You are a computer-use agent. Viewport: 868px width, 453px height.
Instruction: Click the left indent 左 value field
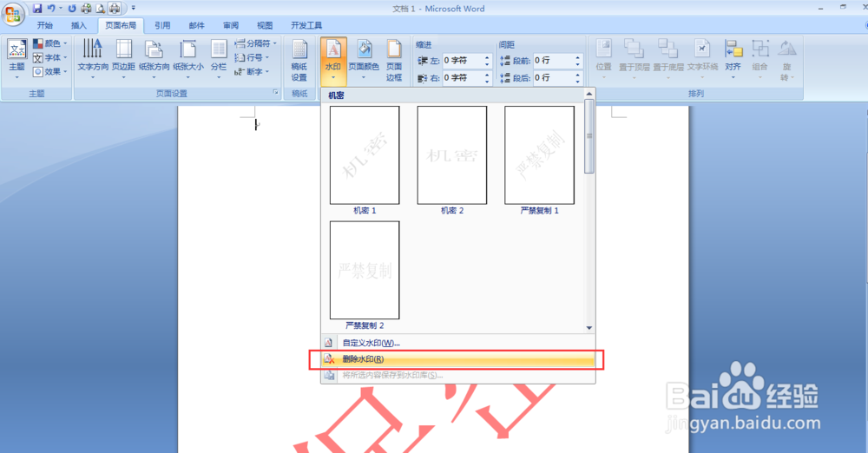463,61
